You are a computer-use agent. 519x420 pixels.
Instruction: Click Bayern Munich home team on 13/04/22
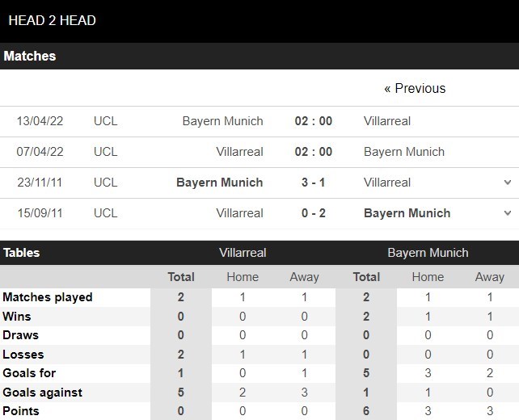click(x=222, y=121)
